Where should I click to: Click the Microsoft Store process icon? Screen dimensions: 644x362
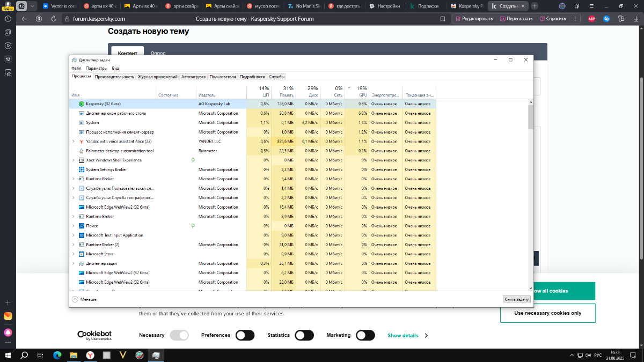pyautogui.click(x=82, y=254)
